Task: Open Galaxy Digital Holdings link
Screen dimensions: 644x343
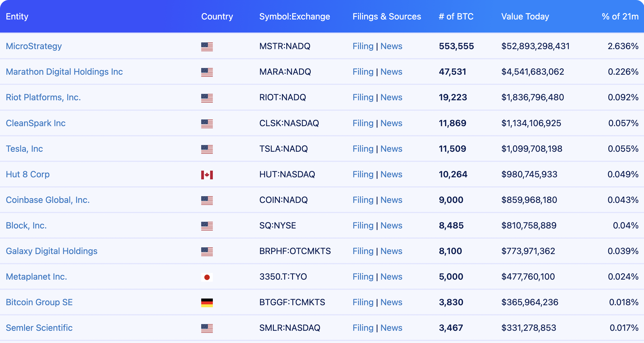Action: coord(52,251)
